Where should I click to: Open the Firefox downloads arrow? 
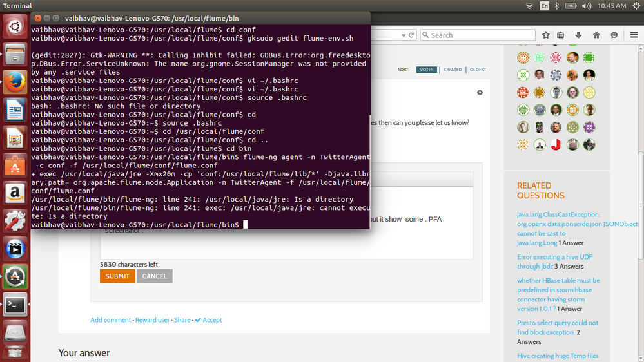coord(578,35)
